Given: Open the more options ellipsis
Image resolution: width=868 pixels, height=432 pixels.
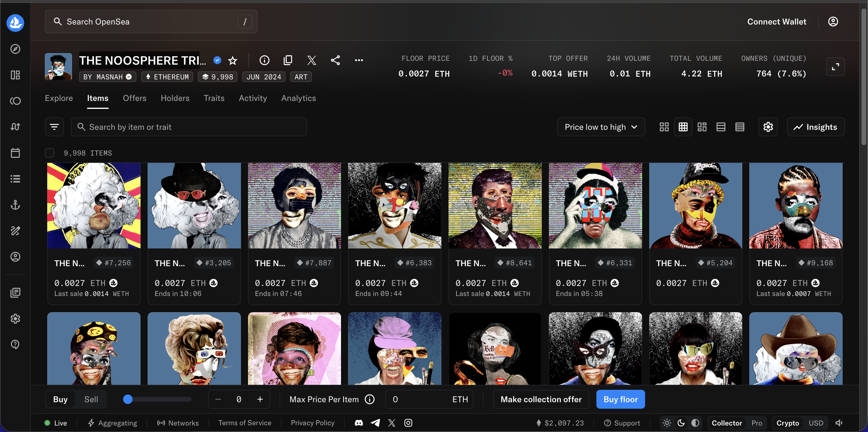Looking at the screenshot, I should [x=359, y=60].
